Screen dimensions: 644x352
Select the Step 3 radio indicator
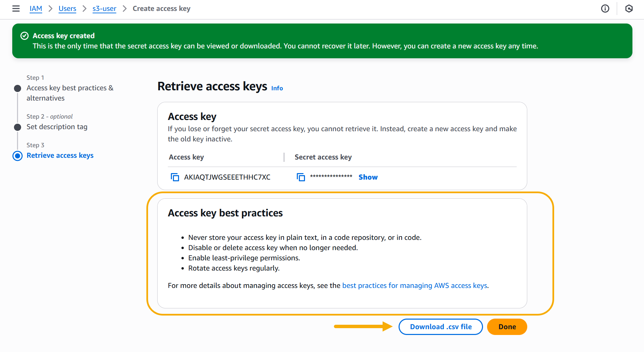[18, 156]
